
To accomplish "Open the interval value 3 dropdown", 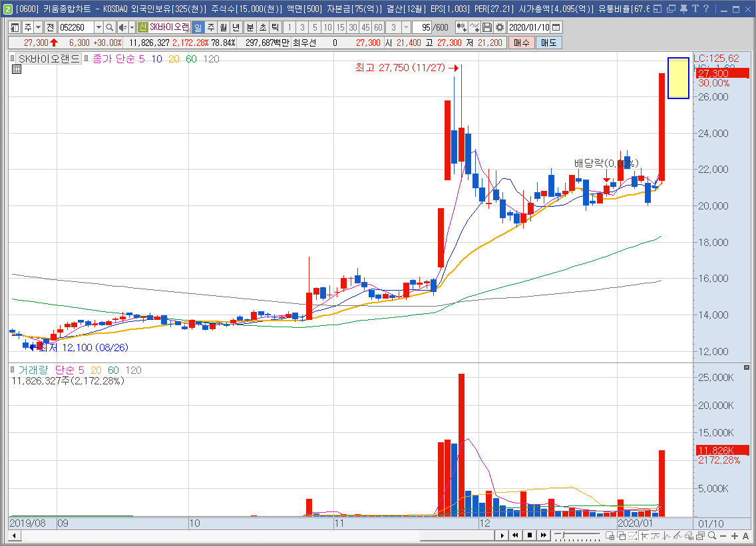I will tap(406, 27).
